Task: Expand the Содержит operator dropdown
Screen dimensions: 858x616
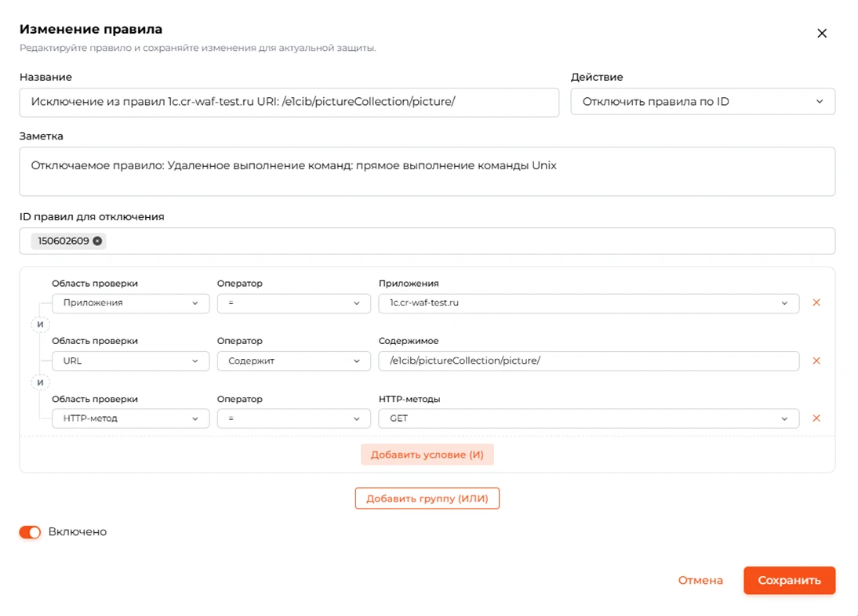Action: pyautogui.click(x=294, y=361)
